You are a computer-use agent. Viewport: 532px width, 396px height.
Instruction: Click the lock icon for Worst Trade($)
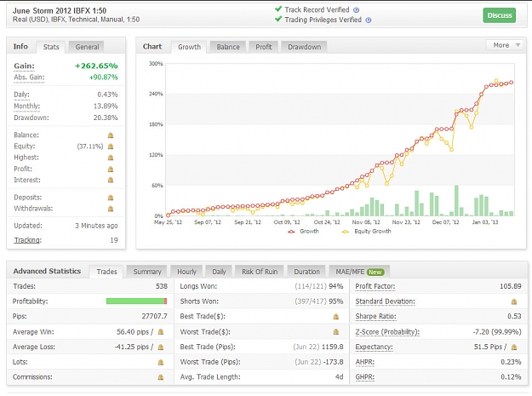click(x=336, y=332)
